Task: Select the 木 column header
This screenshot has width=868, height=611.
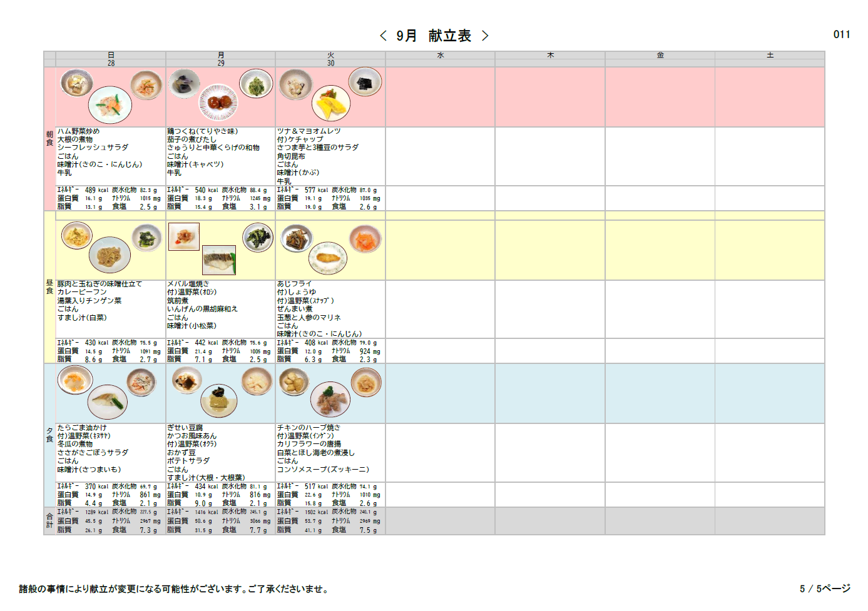Action: [551, 56]
